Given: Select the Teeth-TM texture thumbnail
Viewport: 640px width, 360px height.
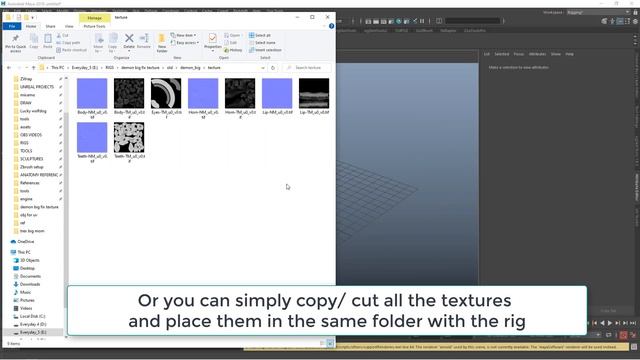Looking at the screenshot, I should pos(129,138).
